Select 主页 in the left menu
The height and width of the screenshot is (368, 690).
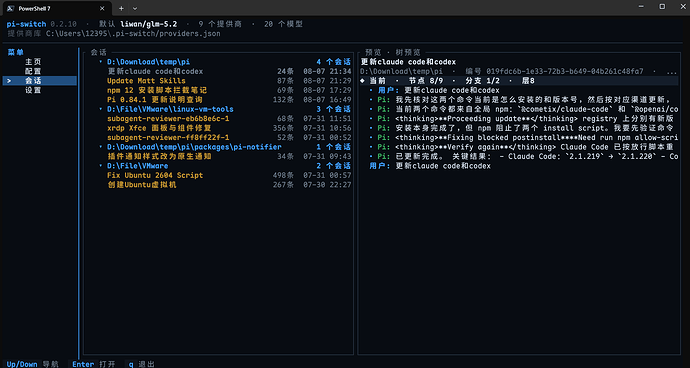tap(33, 62)
